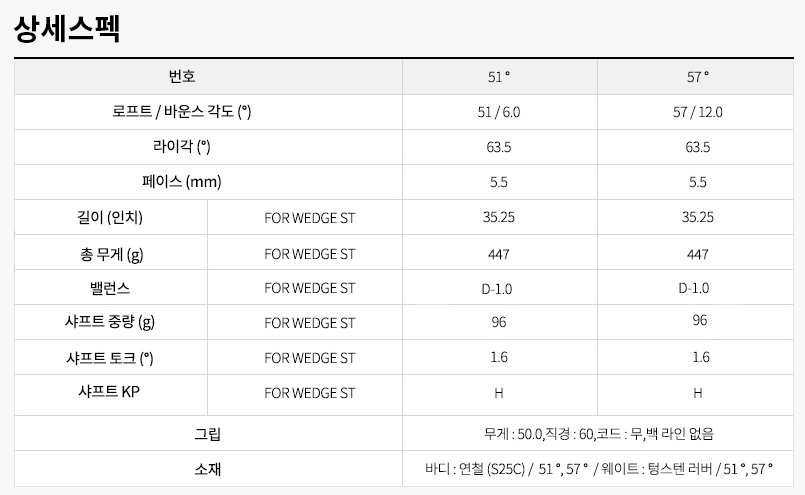Image resolution: width=805 pixels, height=495 pixels.
Task: Click the 소재 material description text
Action: point(599,468)
